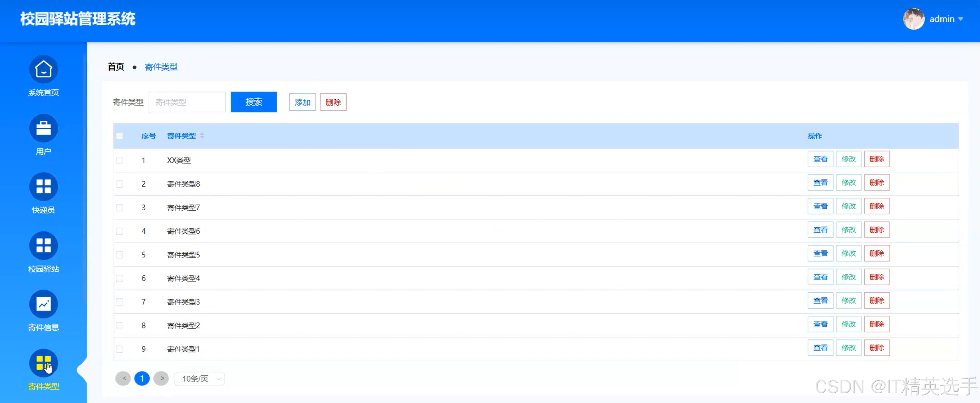Screen dimensions: 980x403
Task: Open the 系统首页 home icon
Action: click(x=43, y=69)
